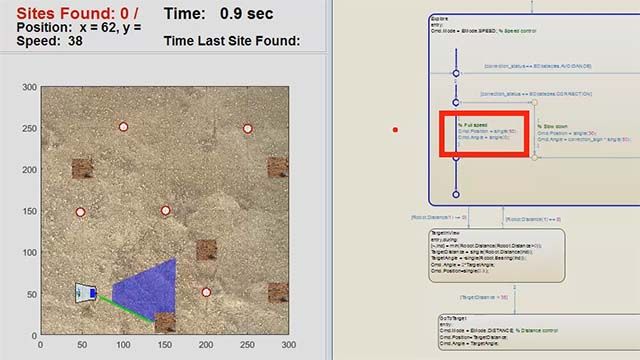Click the Speed 38 readout
640x360 pixels.
[49, 41]
